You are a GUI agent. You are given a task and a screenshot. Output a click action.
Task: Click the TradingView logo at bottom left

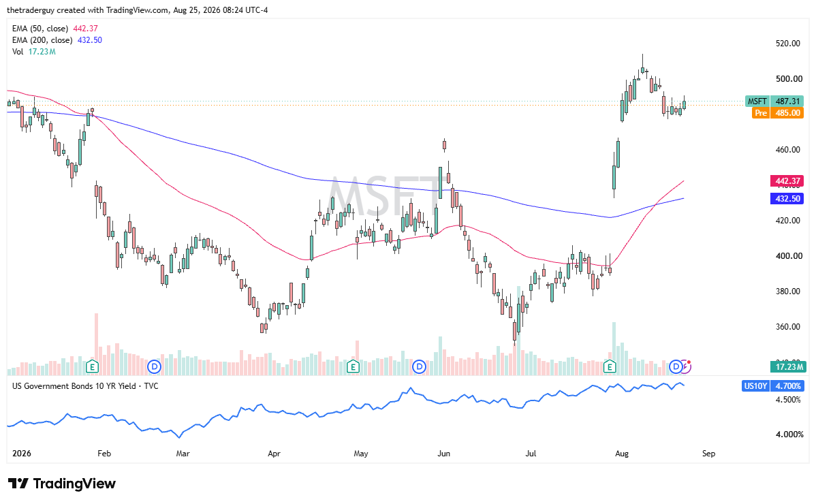click(x=62, y=484)
